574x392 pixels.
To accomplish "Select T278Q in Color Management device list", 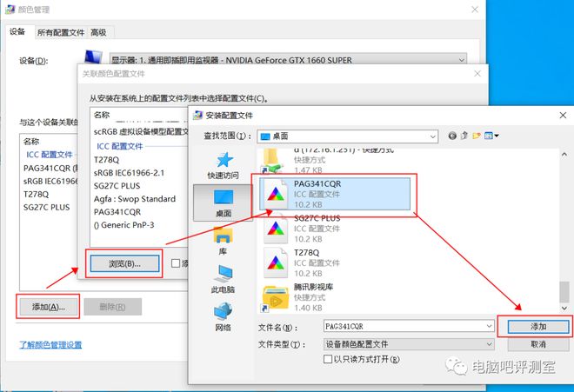I will (36, 195).
